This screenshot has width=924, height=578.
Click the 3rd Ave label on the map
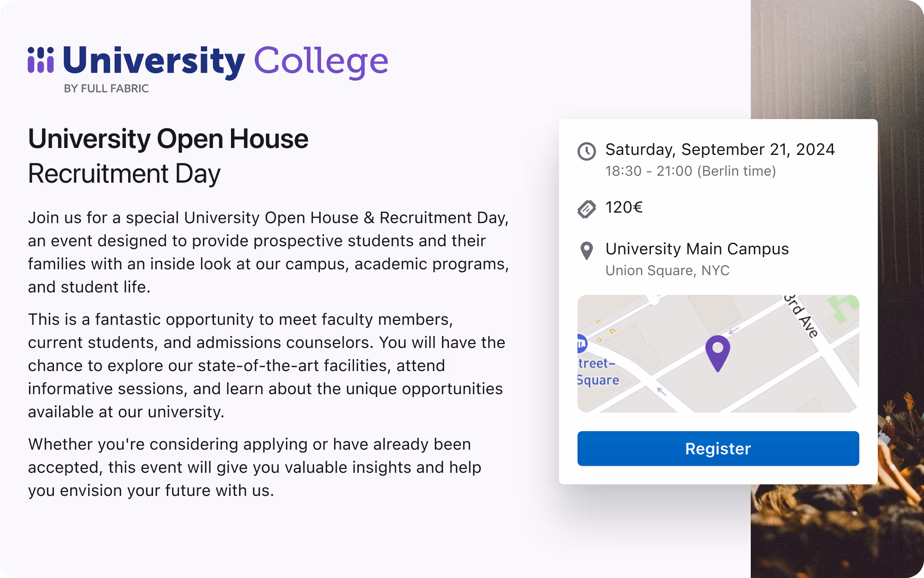[x=802, y=317]
